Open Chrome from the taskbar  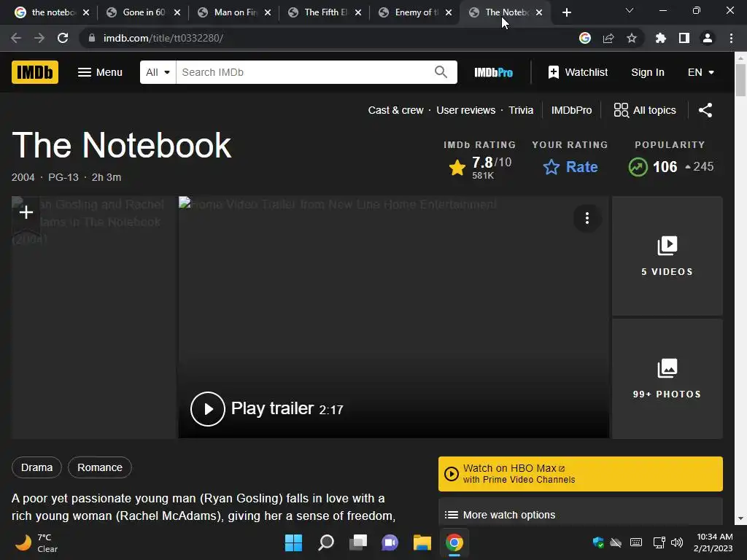click(454, 542)
